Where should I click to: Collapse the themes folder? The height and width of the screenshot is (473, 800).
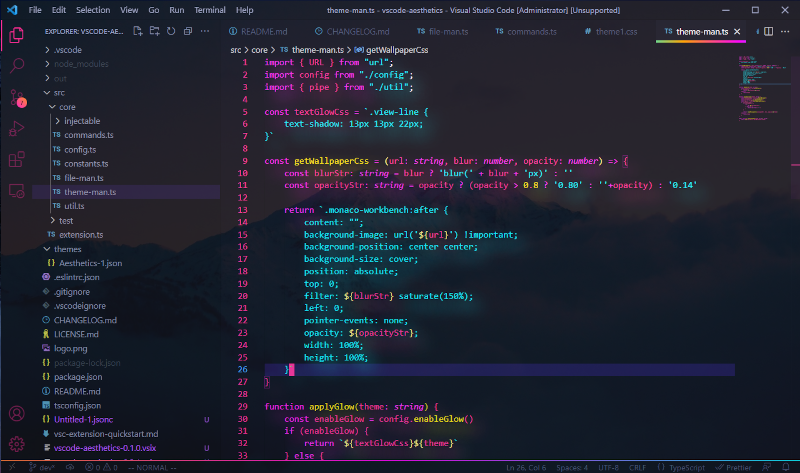67,248
